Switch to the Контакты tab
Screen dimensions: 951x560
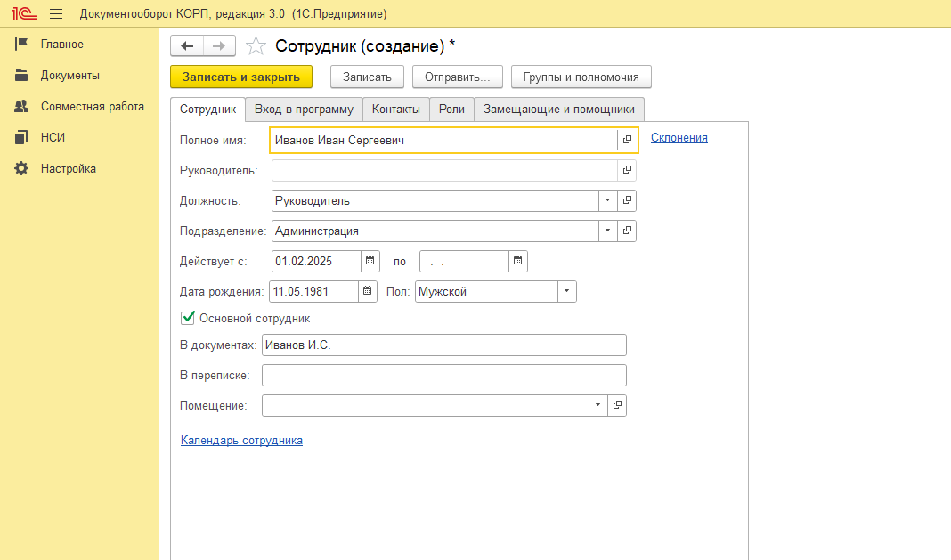[396, 110]
